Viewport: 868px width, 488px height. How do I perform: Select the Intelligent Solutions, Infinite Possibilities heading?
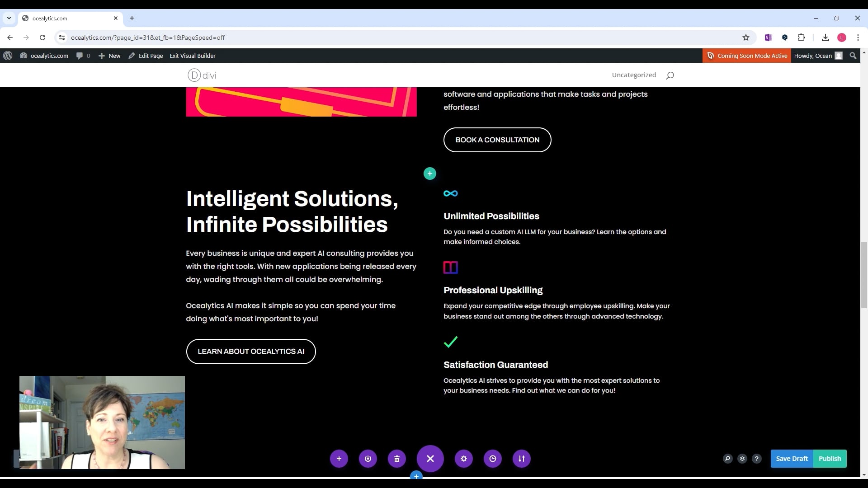click(x=292, y=211)
